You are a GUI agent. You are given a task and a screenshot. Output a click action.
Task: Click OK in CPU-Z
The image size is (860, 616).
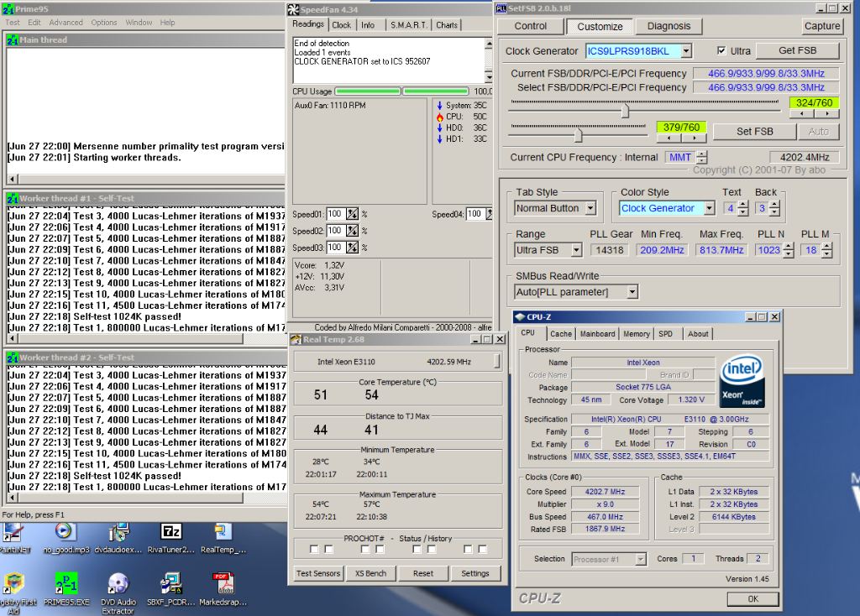[x=753, y=599]
